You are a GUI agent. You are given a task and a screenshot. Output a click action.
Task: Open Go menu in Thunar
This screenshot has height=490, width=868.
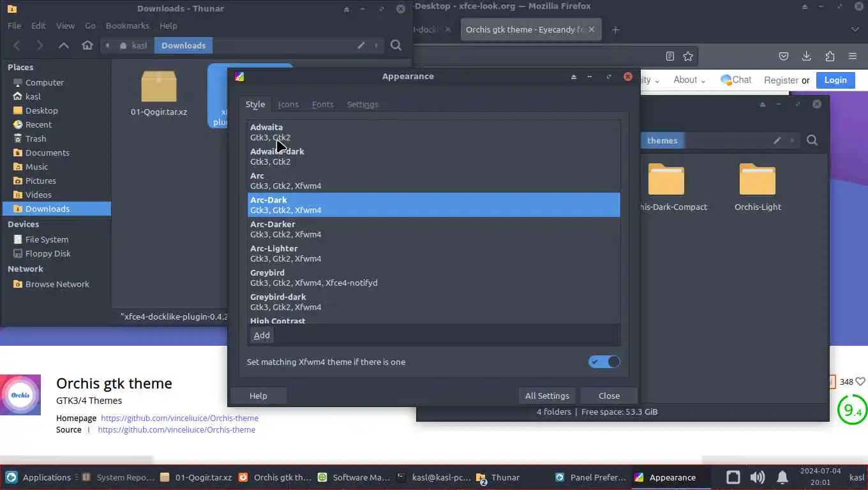[90, 26]
